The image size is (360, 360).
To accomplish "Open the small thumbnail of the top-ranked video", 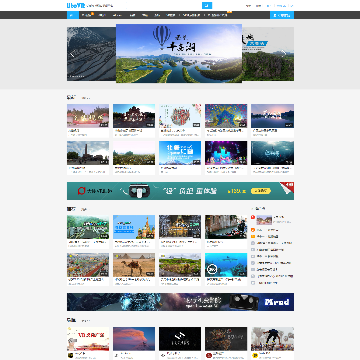I will tap(264, 220).
